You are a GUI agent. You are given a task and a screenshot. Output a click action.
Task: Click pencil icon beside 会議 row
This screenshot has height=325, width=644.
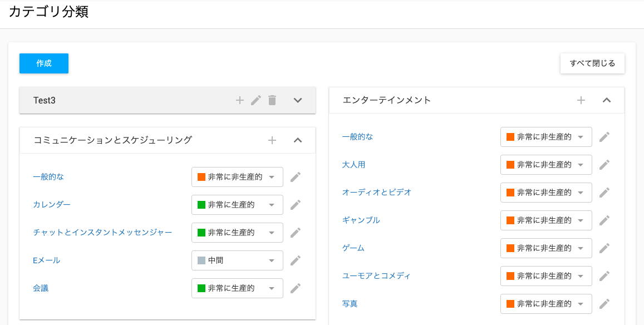point(296,288)
